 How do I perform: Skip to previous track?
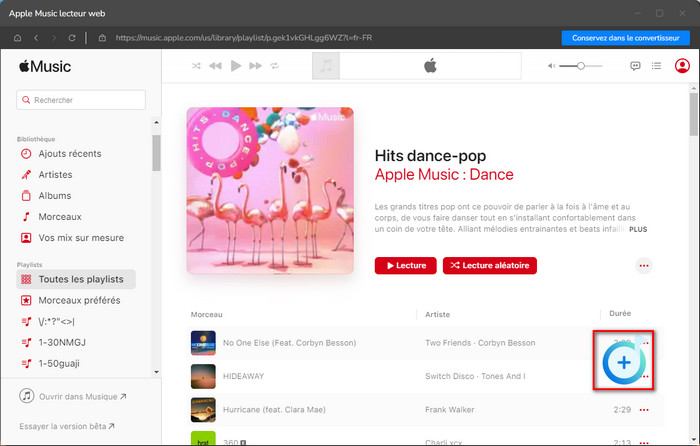click(x=215, y=66)
